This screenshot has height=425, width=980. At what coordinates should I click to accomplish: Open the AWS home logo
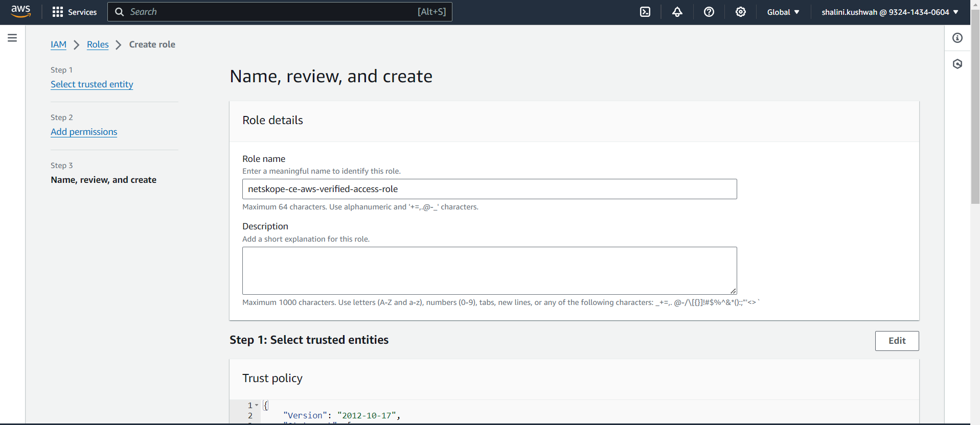[x=21, y=12]
